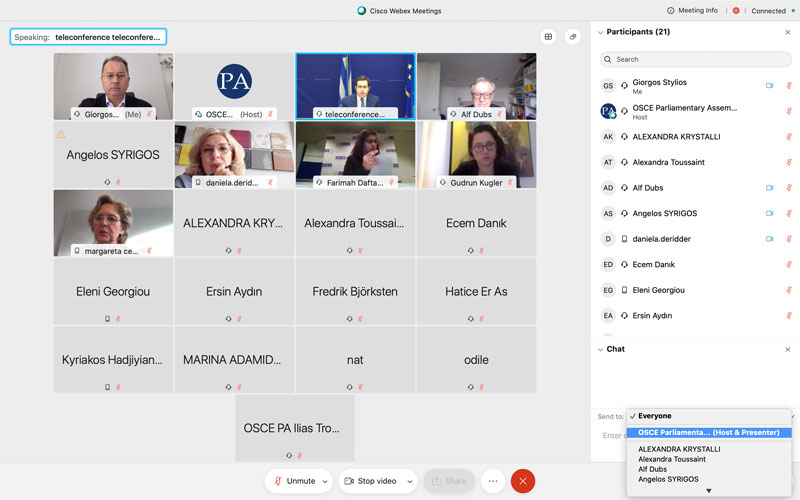The width and height of the screenshot is (800, 500).
Task: Click Giorgos Stylios camera icon in participants
Action: (x=769, y=86)
